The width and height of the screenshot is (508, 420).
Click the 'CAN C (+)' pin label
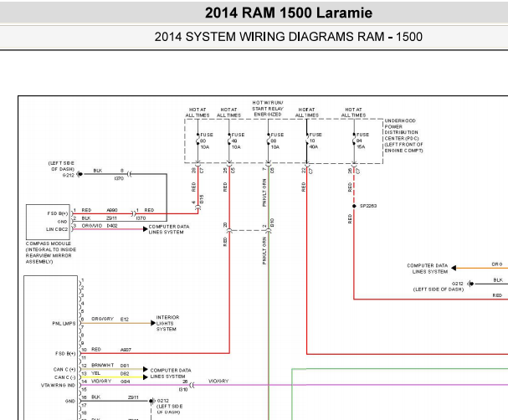(64, 370)
